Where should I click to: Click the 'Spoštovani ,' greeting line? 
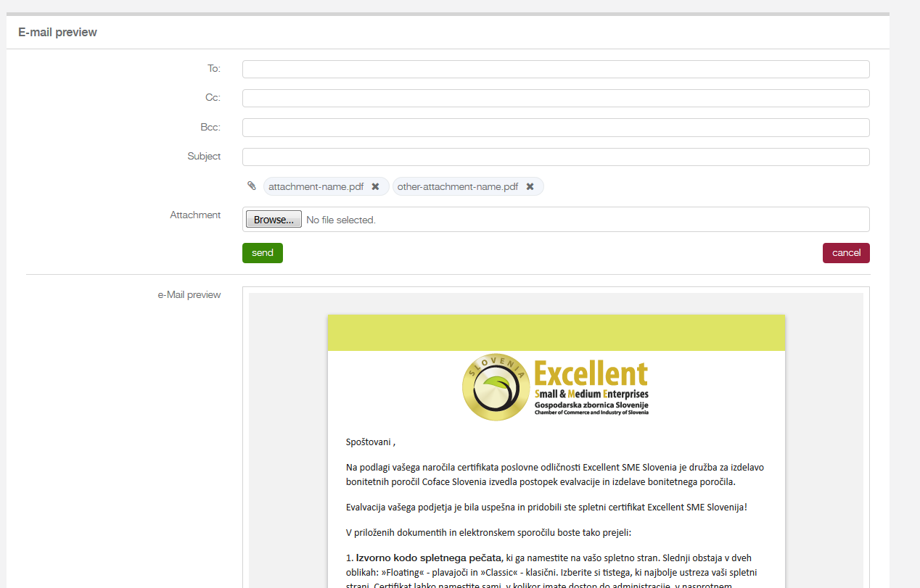(371, 442)
